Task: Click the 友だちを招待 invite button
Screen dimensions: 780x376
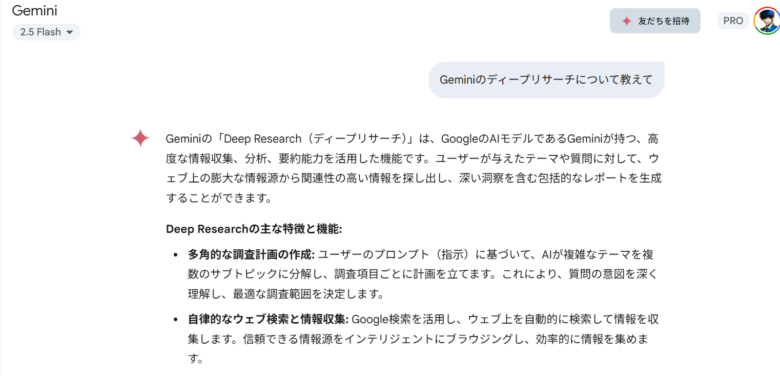Action: [x=655, y=21]
